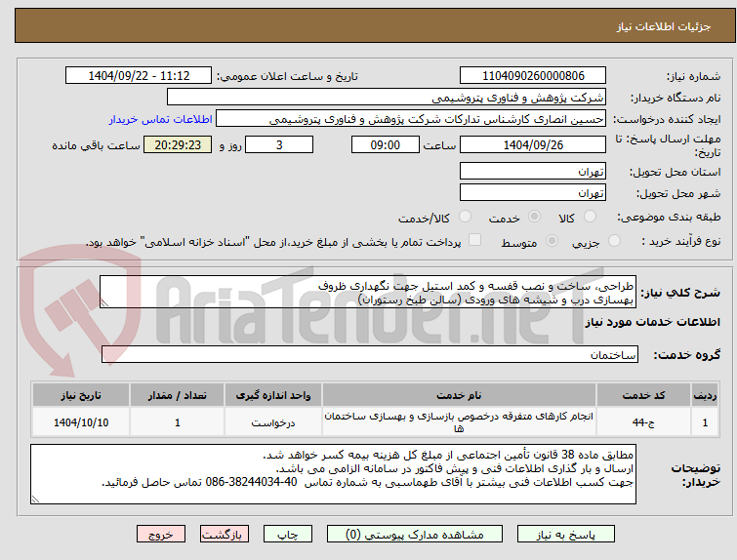Click service name cell انجام کارهای متفرقه
The height and width of the screenshot is (560, 737).
[x=459, y=422]
